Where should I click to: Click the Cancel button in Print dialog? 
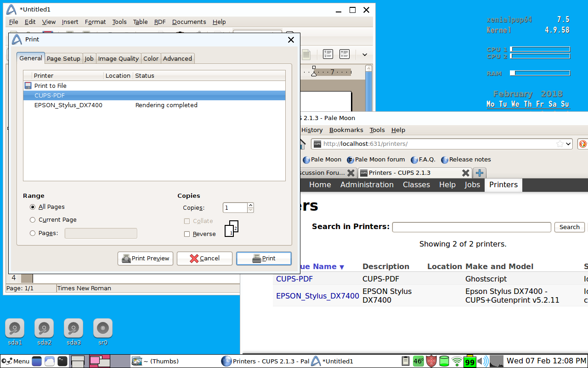pyautogui.click(x=204, y=259)
